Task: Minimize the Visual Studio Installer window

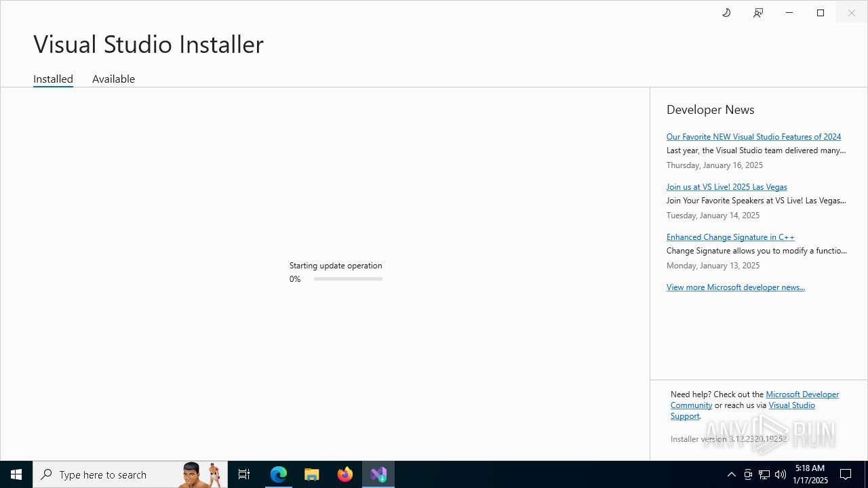Action: 789,13
